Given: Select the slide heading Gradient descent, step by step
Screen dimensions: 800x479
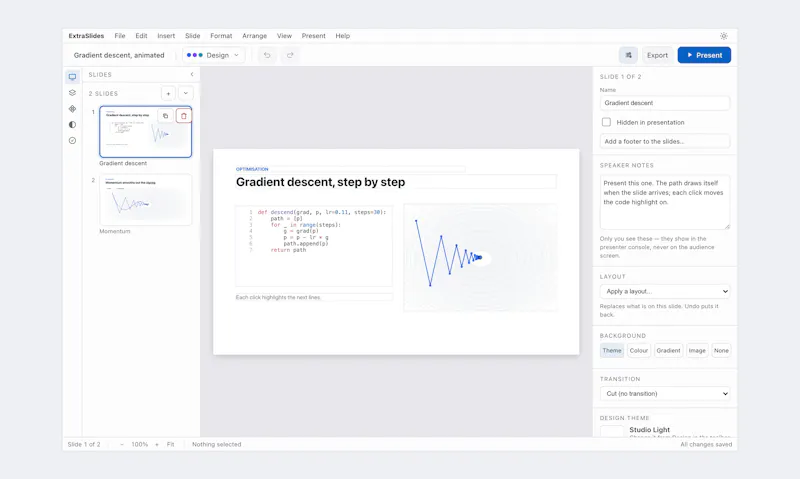Looking at the screenshot, I should [395, 182].
